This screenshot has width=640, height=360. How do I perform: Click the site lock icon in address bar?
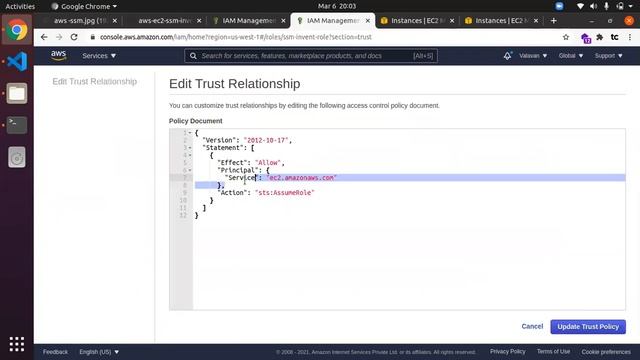[x=93, y=37]
